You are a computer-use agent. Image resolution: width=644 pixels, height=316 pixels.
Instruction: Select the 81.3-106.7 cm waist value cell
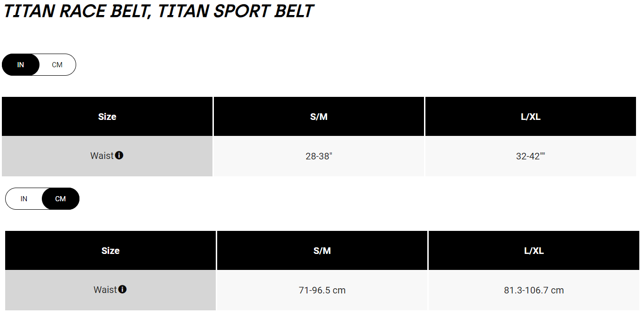pos(534,290)
